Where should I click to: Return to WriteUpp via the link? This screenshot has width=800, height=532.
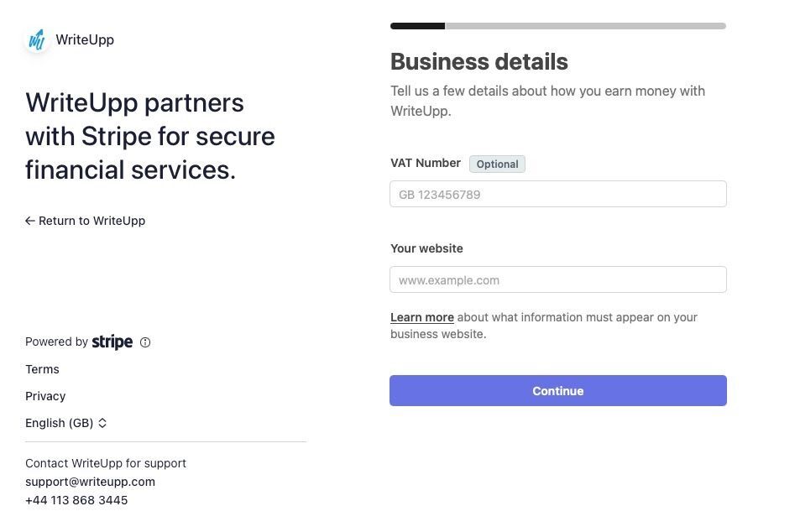(x=92, y=221)
